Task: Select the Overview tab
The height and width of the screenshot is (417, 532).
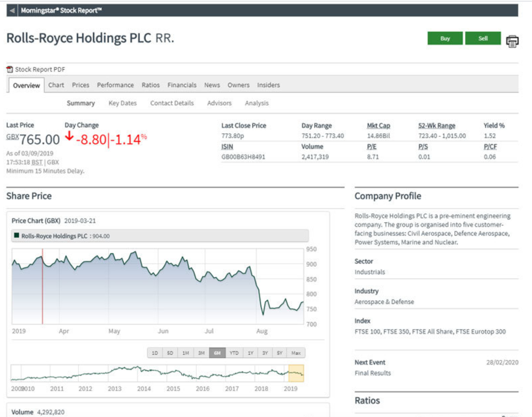Action: coord(26,86)
